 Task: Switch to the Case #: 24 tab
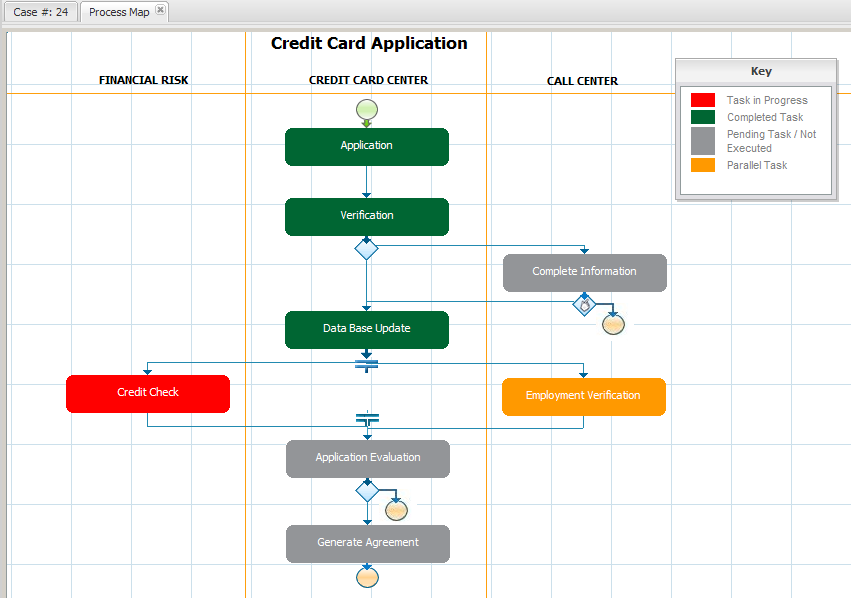click(x=40, y=12)
